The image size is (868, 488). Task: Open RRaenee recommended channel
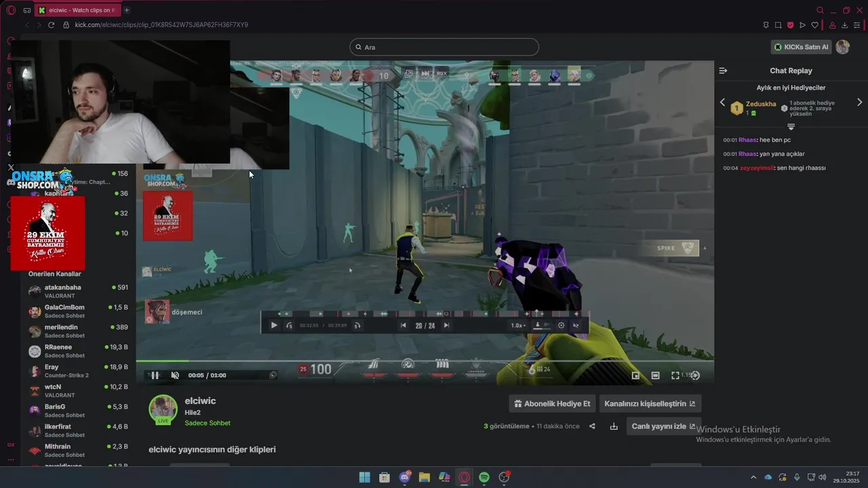[78, 350]
